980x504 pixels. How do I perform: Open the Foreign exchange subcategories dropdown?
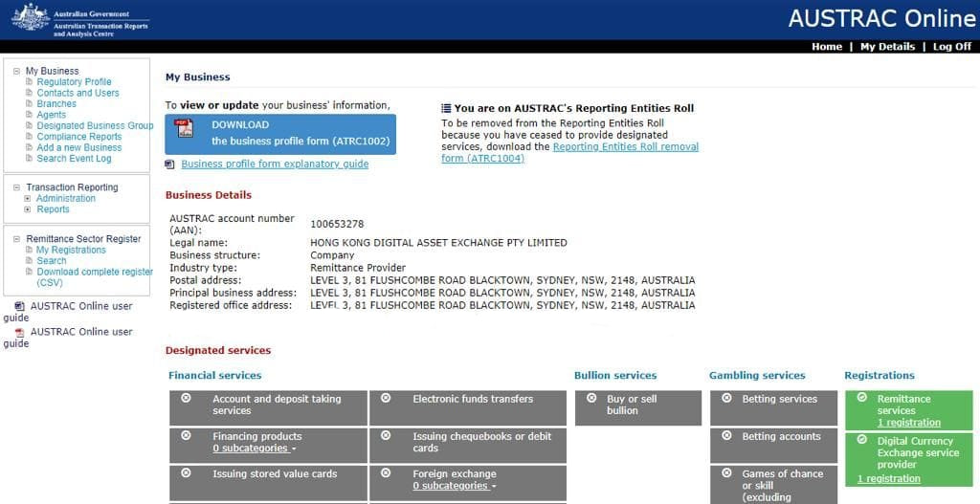pos(455,486)
